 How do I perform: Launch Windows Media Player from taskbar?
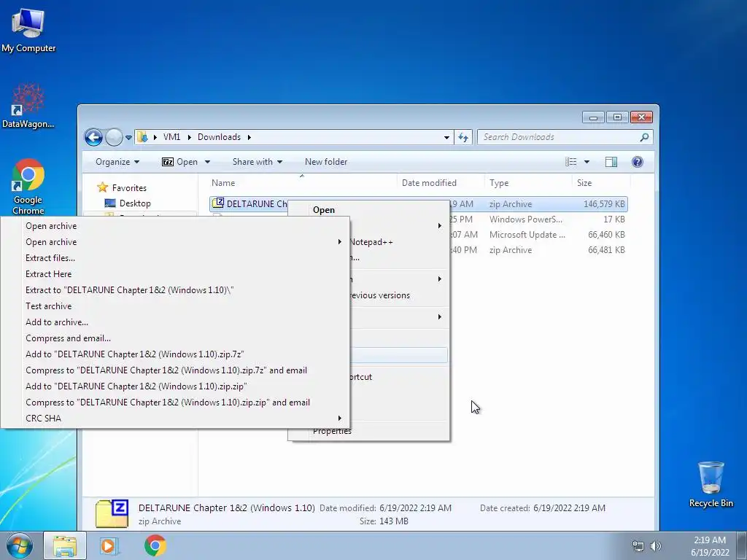coord(109,545)
